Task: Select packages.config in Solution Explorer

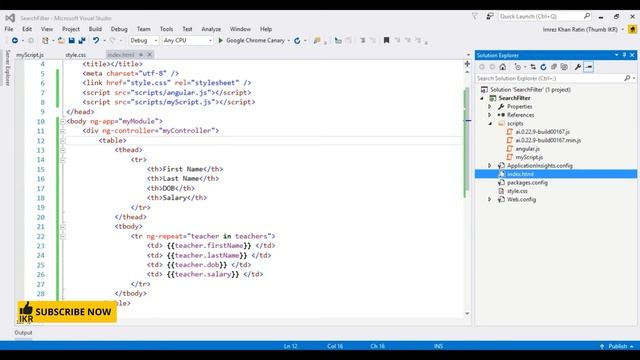Action: click(527, 182)
